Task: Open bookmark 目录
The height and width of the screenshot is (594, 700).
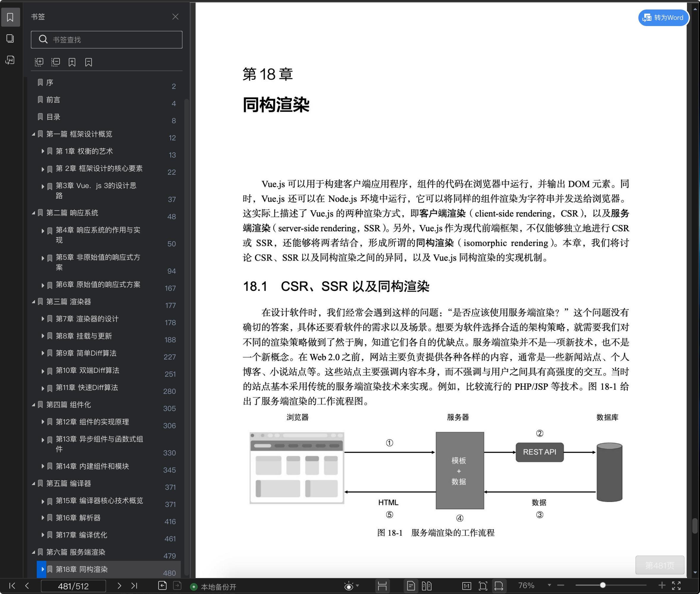Action: [53, 117]
